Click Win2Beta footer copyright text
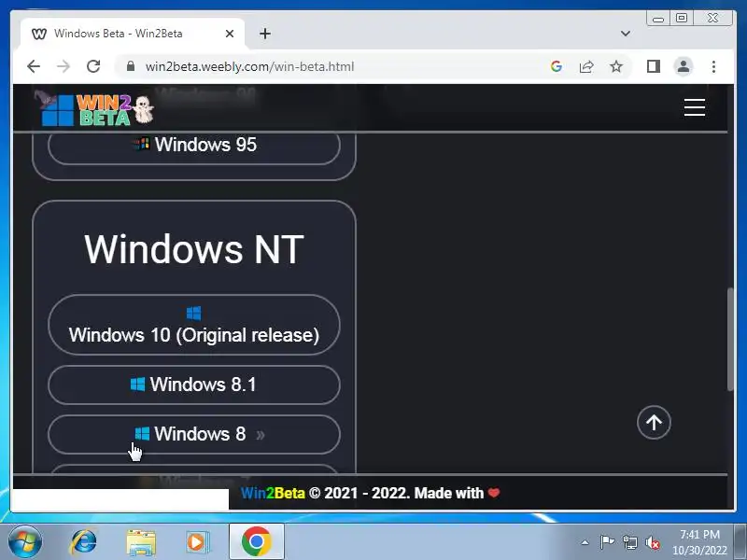 point(370,493)
